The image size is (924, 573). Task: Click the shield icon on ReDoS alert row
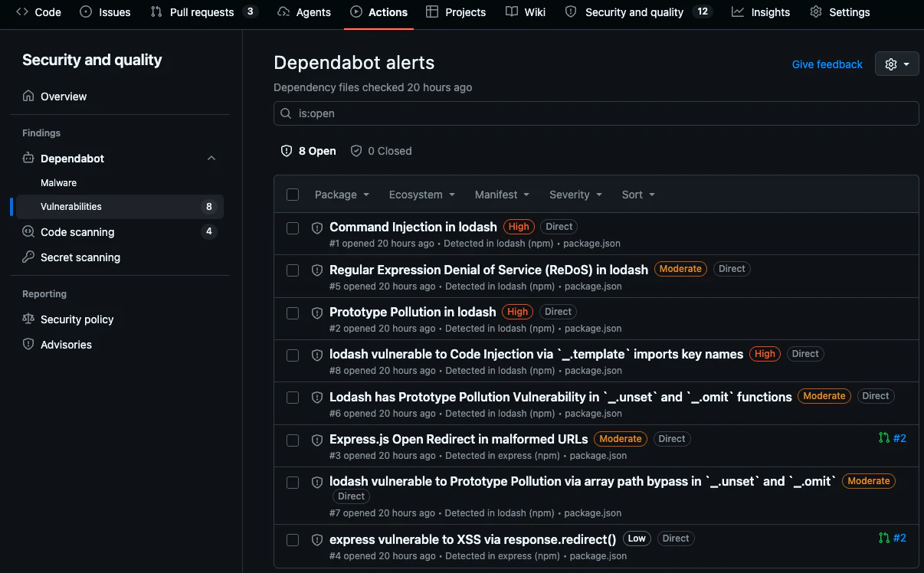tap(317, 270)
